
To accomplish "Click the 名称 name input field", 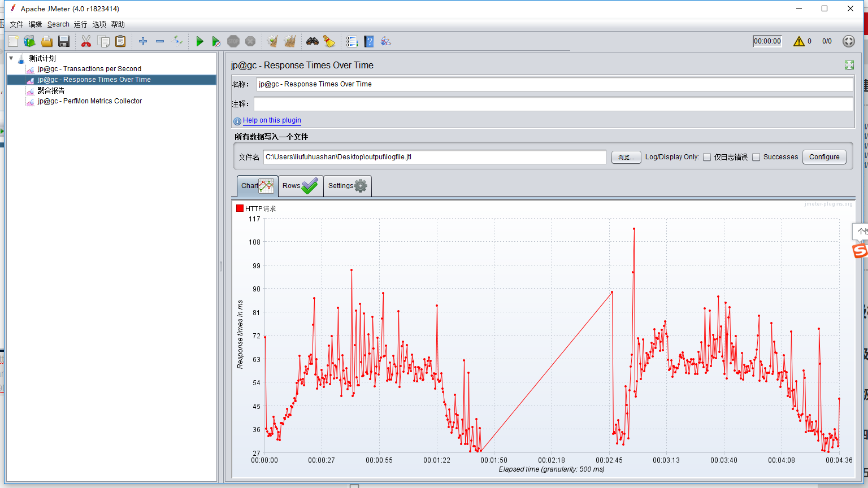I will point(554,84).
